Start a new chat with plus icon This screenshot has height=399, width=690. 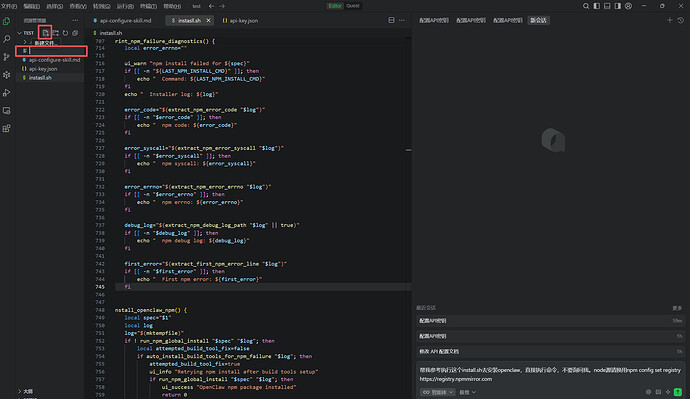point(669,20)
